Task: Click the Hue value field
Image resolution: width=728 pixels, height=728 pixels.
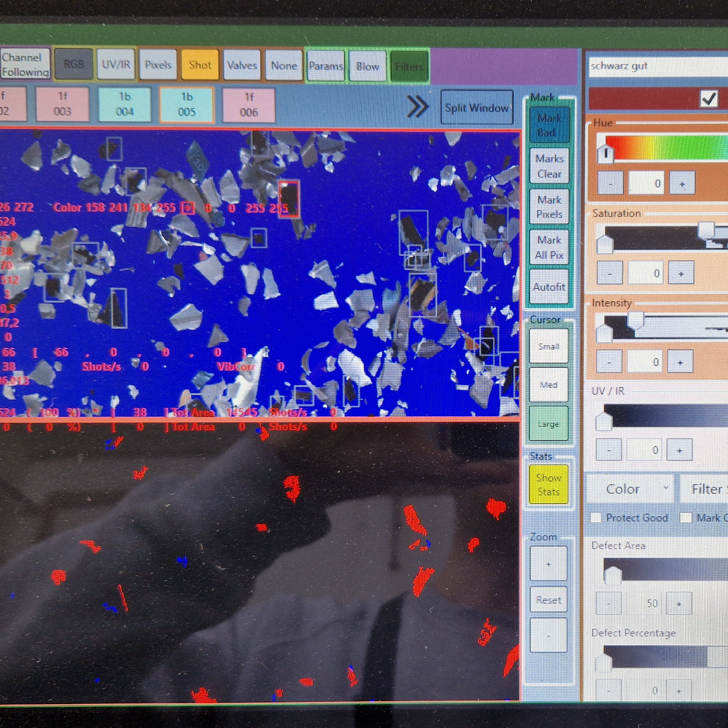Action: point(646,183)
